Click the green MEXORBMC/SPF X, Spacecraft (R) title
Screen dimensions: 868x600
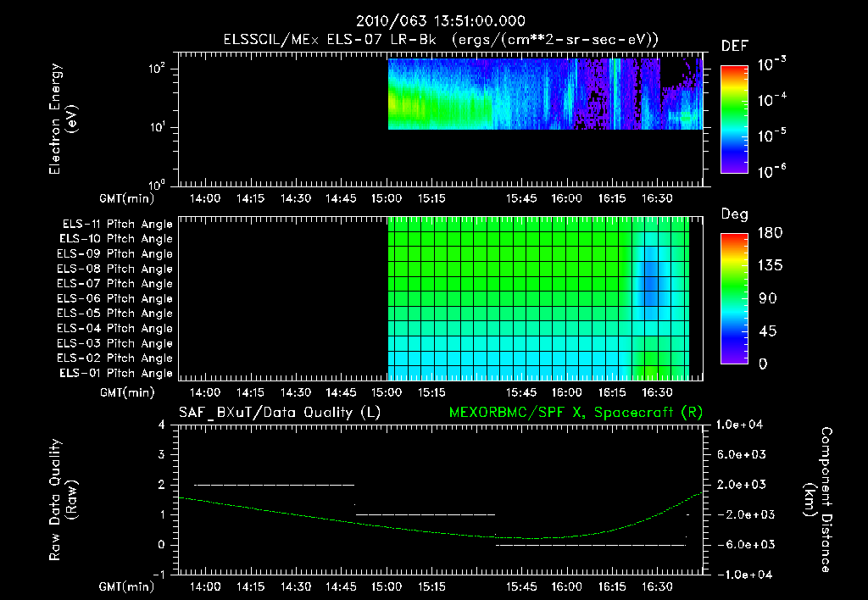tap(576, 413)
